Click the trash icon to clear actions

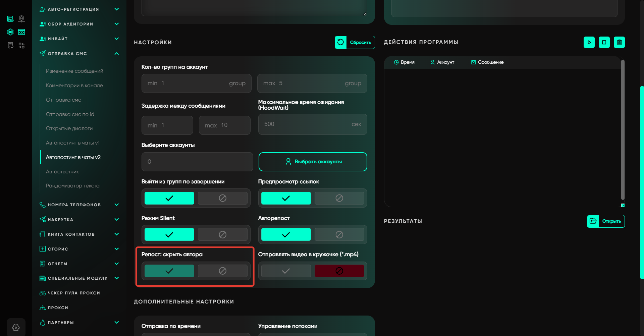pos(619,42)
